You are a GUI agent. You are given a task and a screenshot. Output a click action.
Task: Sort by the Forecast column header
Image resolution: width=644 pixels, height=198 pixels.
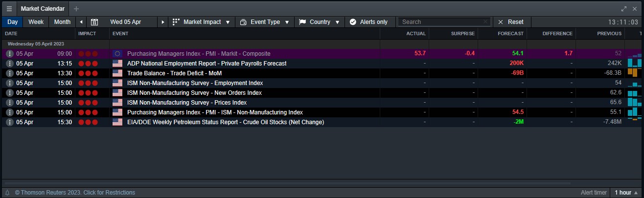click(x=510, y=34)
